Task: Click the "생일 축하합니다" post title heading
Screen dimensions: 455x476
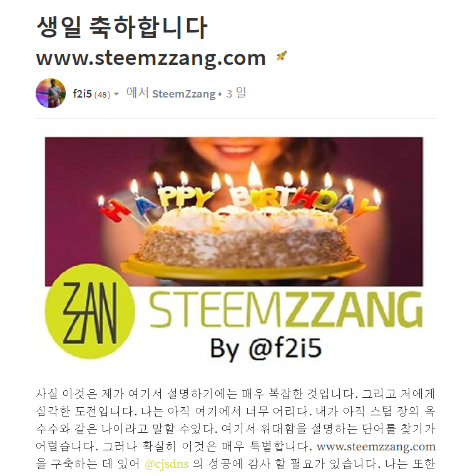Action: tap(122, 28)
